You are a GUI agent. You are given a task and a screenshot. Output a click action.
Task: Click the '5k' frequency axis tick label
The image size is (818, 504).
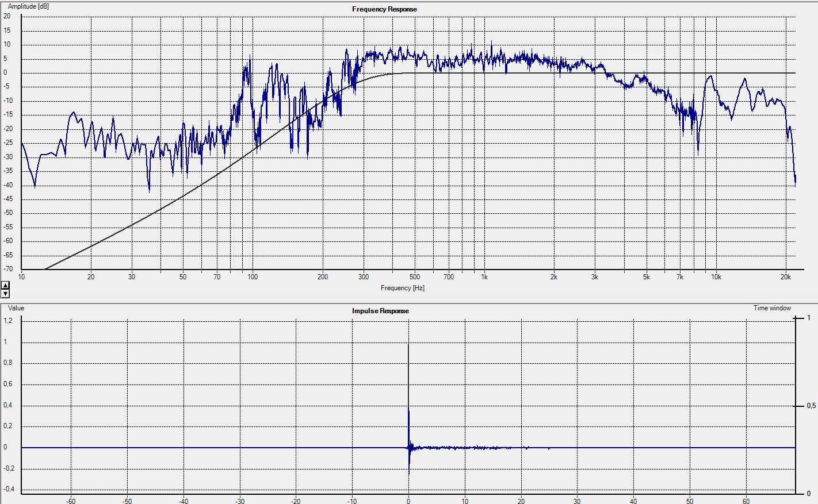pyautogui.click(x=647, y=277)
